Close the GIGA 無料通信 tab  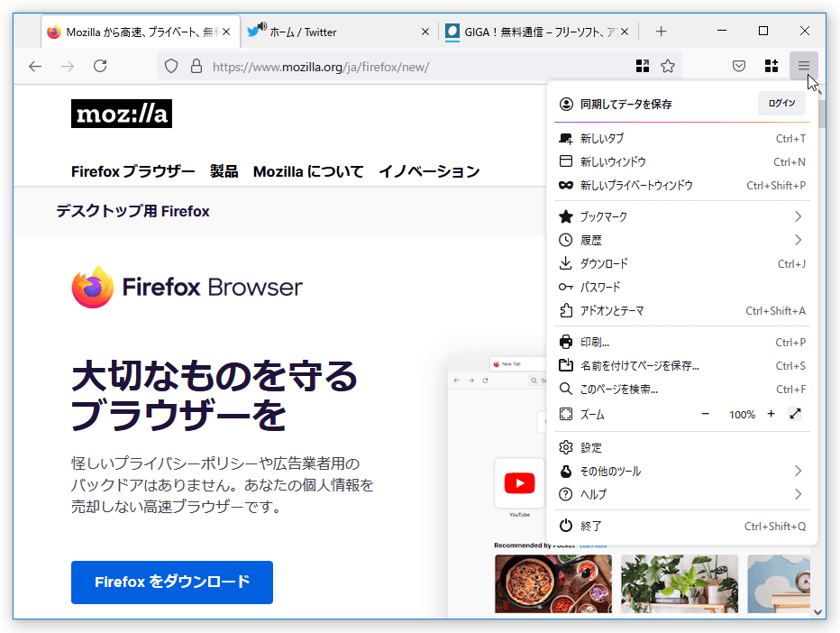coord(624,32)
